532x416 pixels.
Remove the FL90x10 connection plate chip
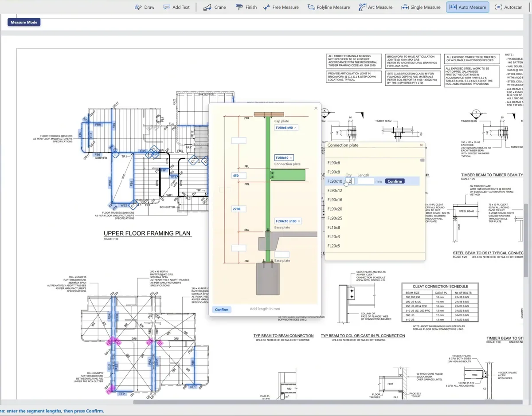point(291,158)
